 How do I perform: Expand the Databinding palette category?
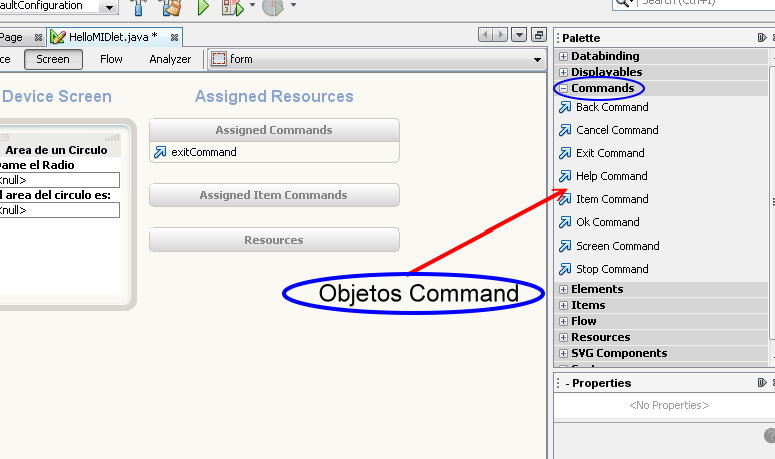pyautogui.click(x=563, y=56)
